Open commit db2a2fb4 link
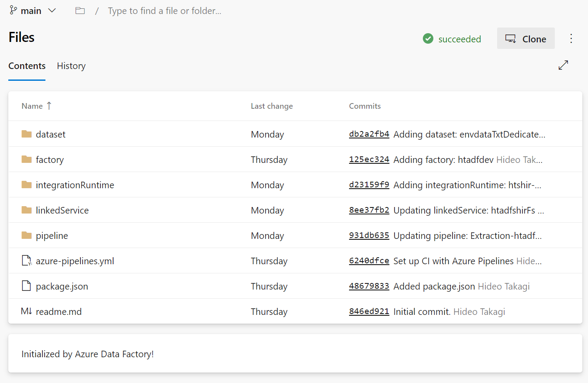Image resolution: width=588 pixels, height=383 pixels. (x=369, y=134)
